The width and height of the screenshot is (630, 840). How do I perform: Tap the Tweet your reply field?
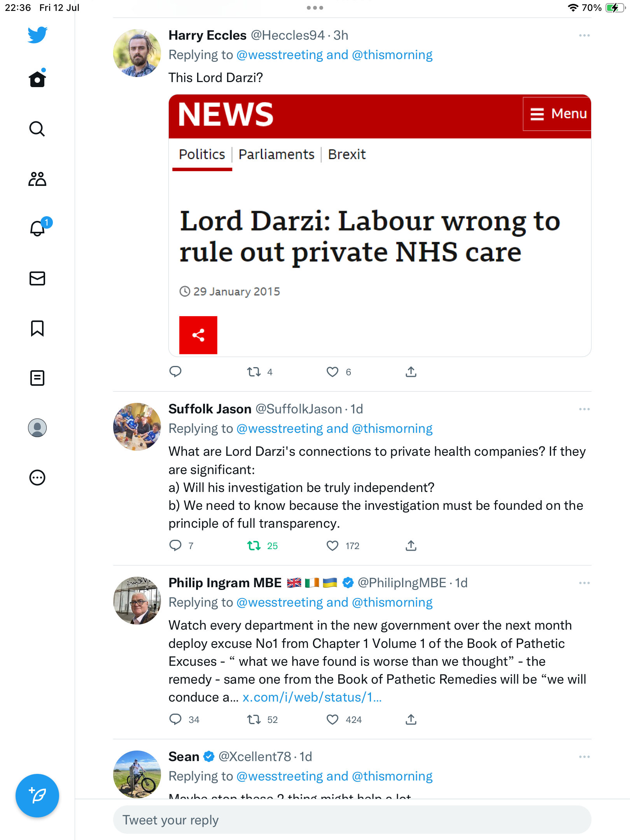pyautogui.click(x=352, y=820)
